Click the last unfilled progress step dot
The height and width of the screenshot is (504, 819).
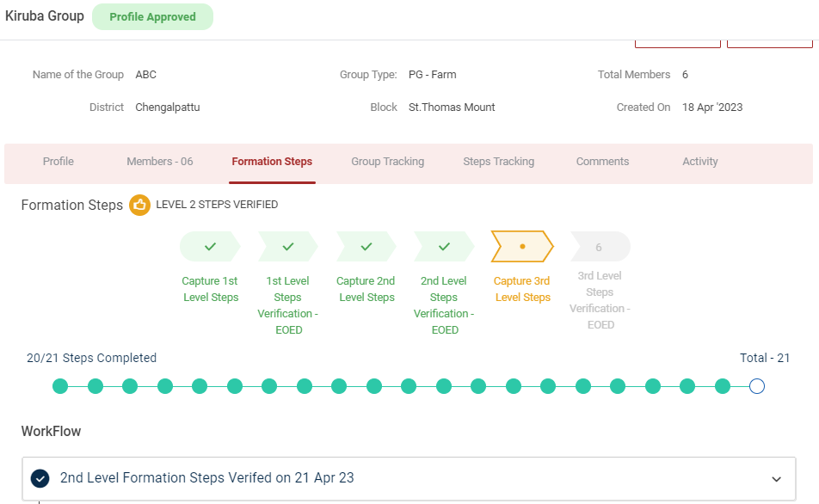coord(756,386)
